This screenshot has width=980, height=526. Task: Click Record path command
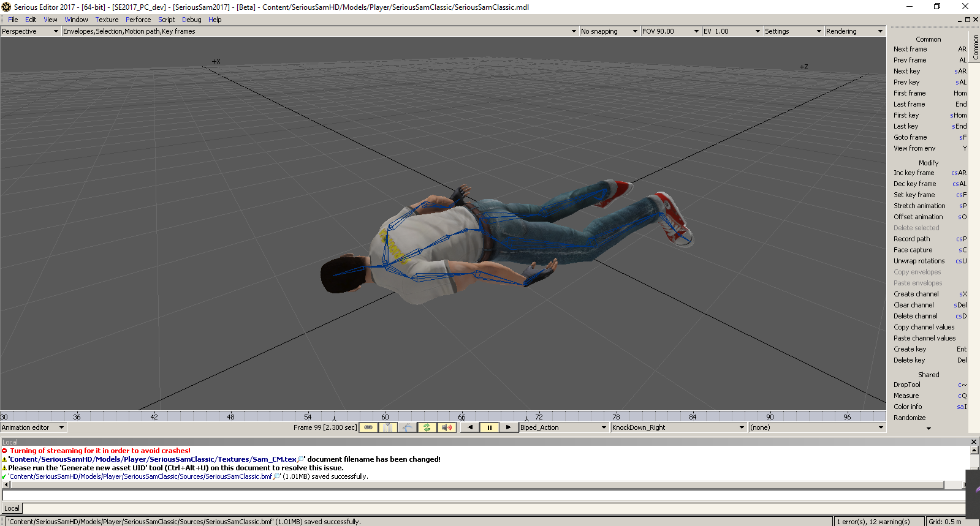pyautogui.click(x=930, y=239)
